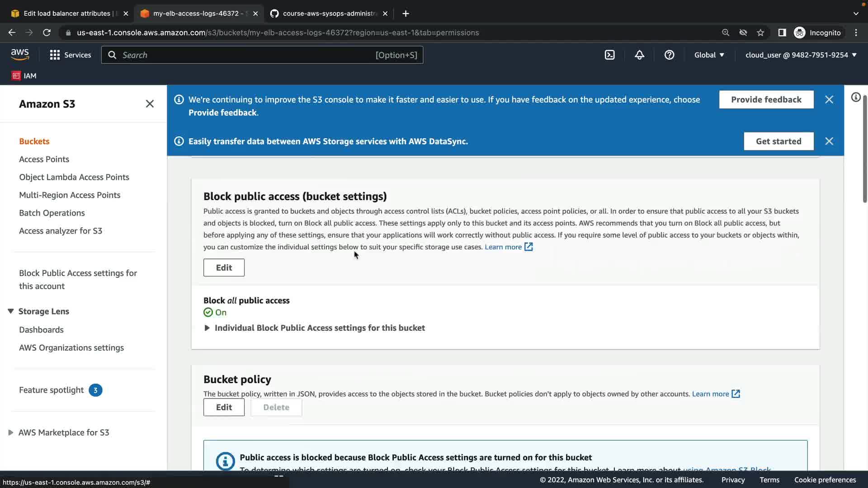
Task: Click Get started for DataSync
Action: 778,141
